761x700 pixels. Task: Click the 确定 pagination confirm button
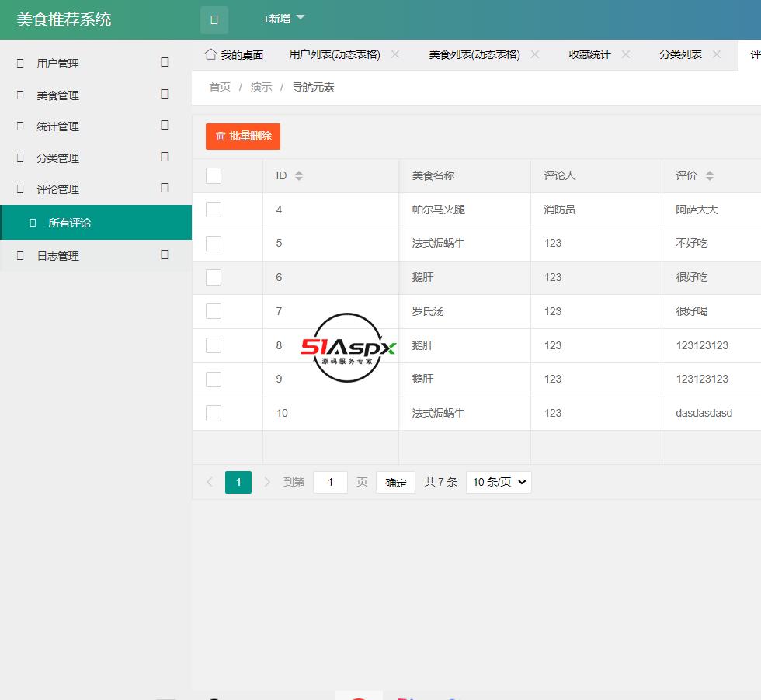pyautogui.click(x=394, y=482)
